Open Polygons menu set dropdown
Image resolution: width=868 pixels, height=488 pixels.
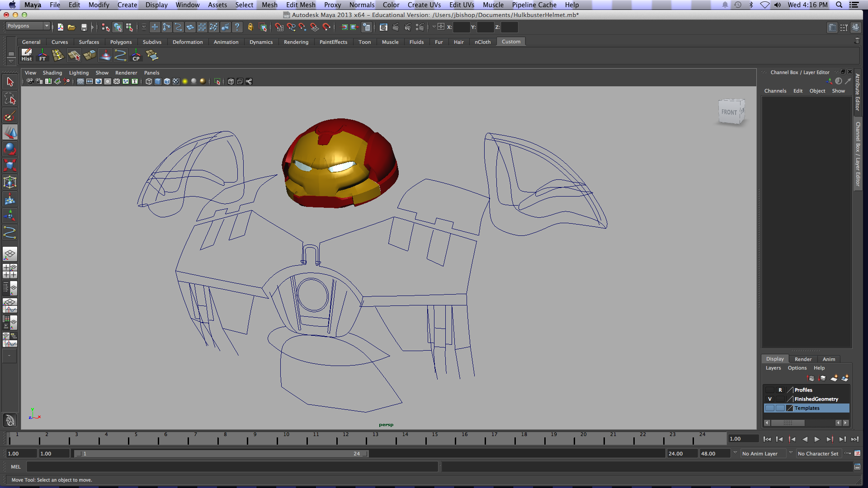28,26
